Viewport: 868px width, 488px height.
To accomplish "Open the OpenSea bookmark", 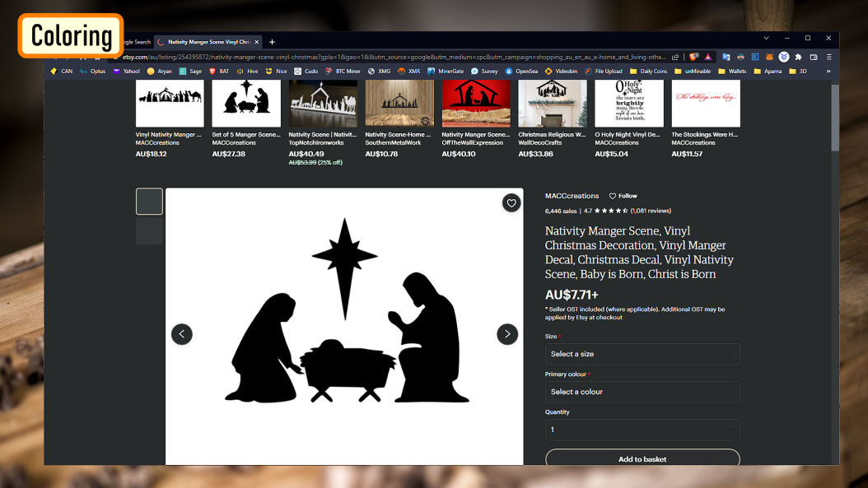I will pyautogui.click(x=521, y=72).
